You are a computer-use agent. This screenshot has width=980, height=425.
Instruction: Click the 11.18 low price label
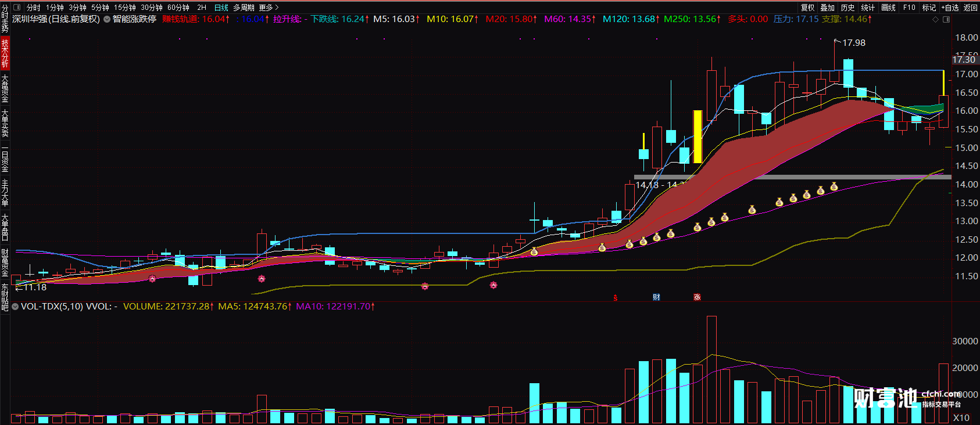click(x=34, y=287)
